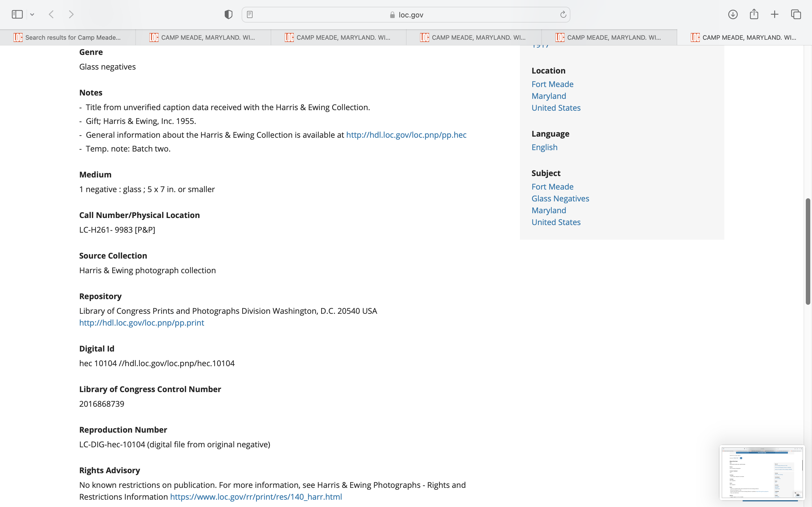Open the sidebar tab group dropdown chevron
This screenshot has width=812, height=507.
click(32, 14)
